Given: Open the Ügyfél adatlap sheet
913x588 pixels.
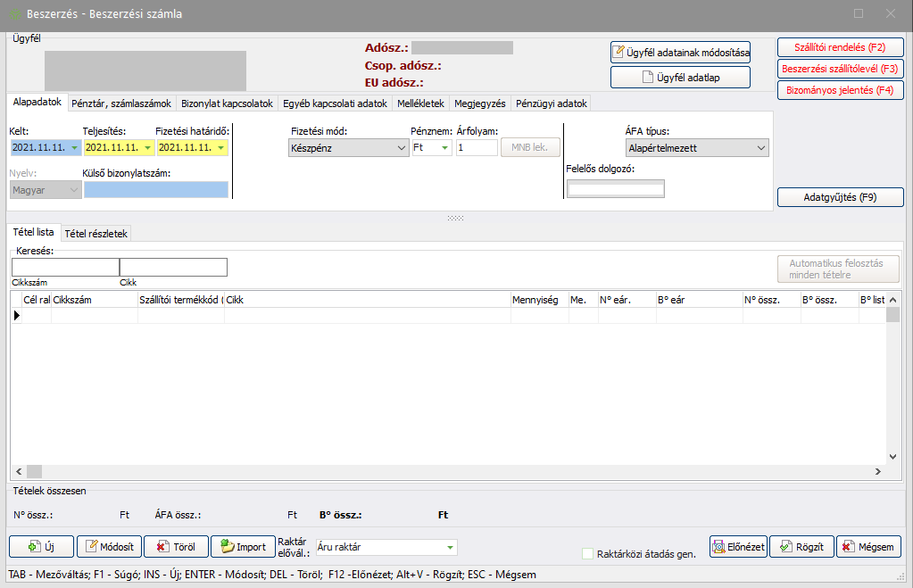Looking at the screenshot, I should coord(681,78).
